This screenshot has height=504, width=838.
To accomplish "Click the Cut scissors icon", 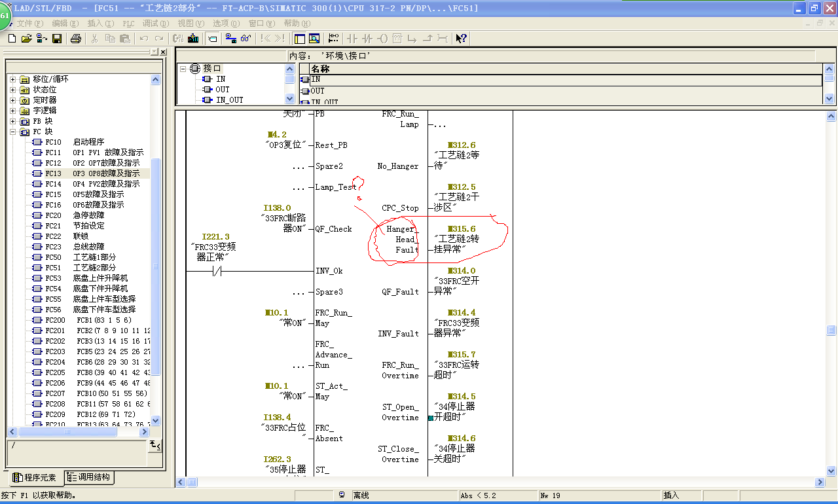I will [94, 39].
